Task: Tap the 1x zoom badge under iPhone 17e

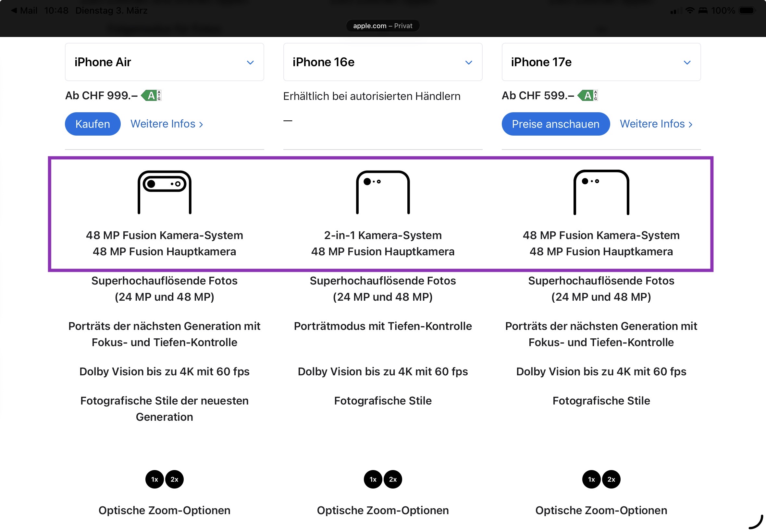Action: [x=591, y=479]
